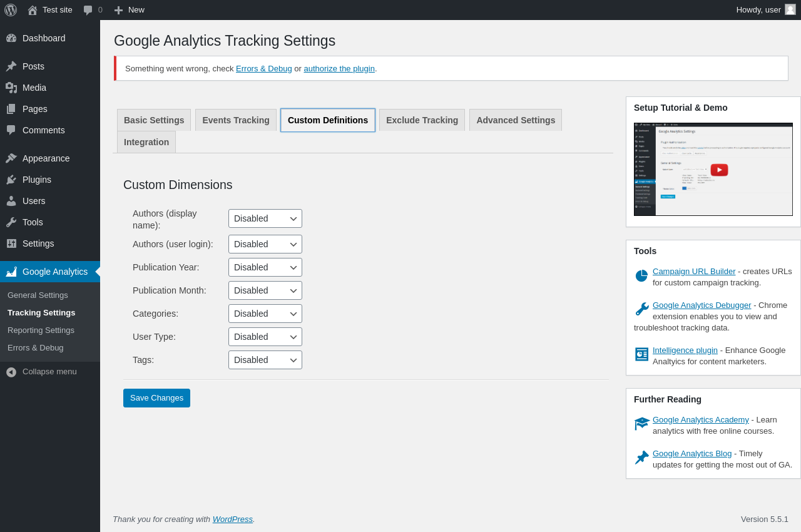Open Intelligence plugin link

tap(685, 350)
